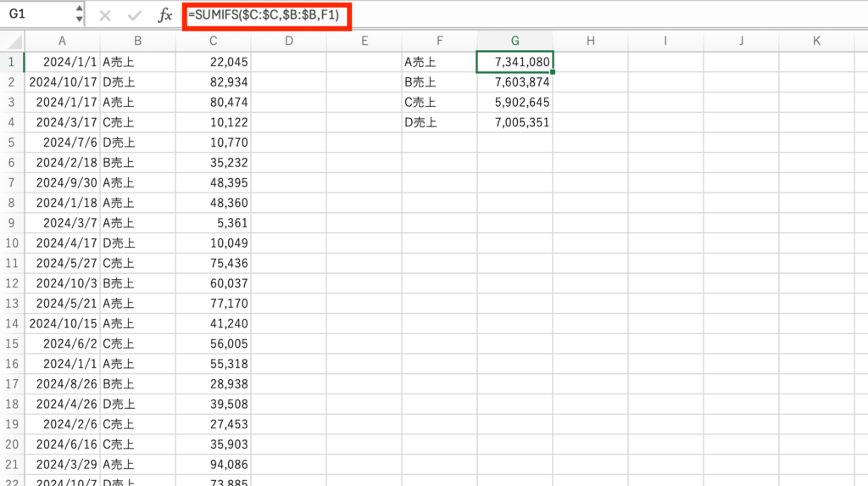The height and width of the screenshot is (486, 868).
Task: Click amount cell 10,122
Action: pos(213,122)
